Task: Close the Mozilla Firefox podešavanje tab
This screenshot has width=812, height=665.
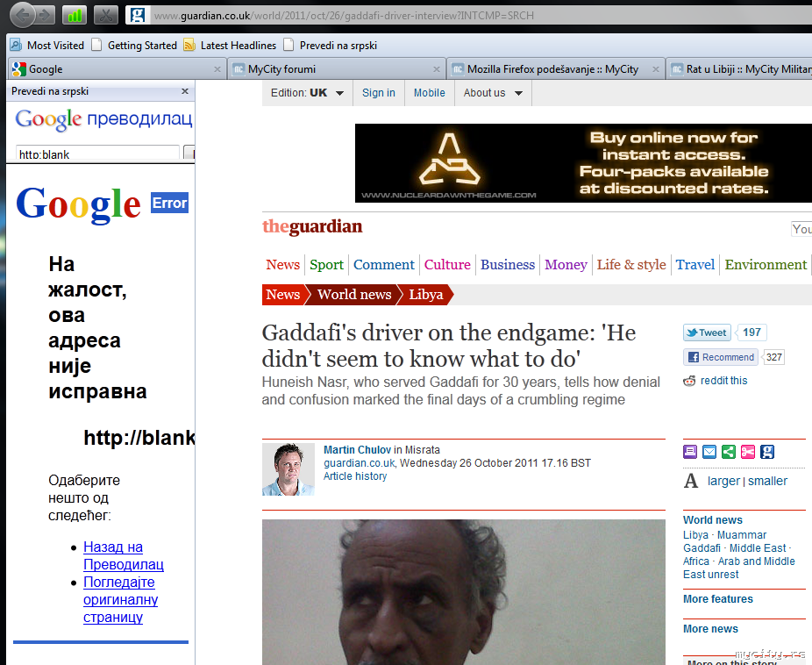Action: [x=656, y=69]
